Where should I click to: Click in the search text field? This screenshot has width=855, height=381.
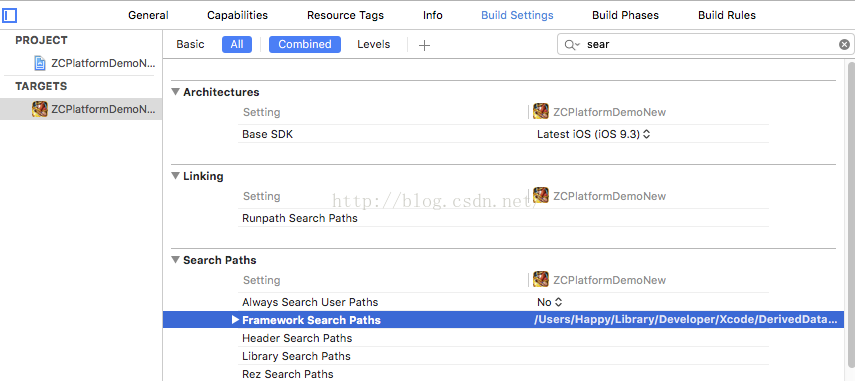click(x=710, y=45)
